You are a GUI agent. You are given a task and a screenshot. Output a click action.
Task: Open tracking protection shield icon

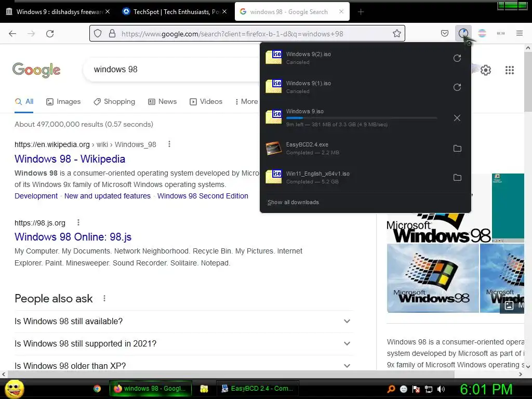(98, 33)
